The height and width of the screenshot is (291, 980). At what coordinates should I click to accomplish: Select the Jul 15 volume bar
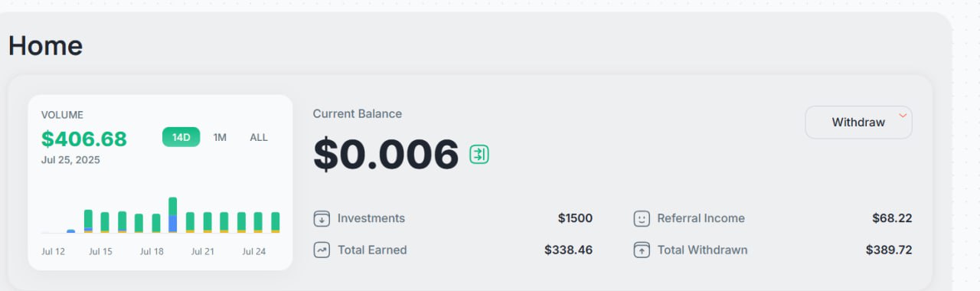(x=105, y=222)
